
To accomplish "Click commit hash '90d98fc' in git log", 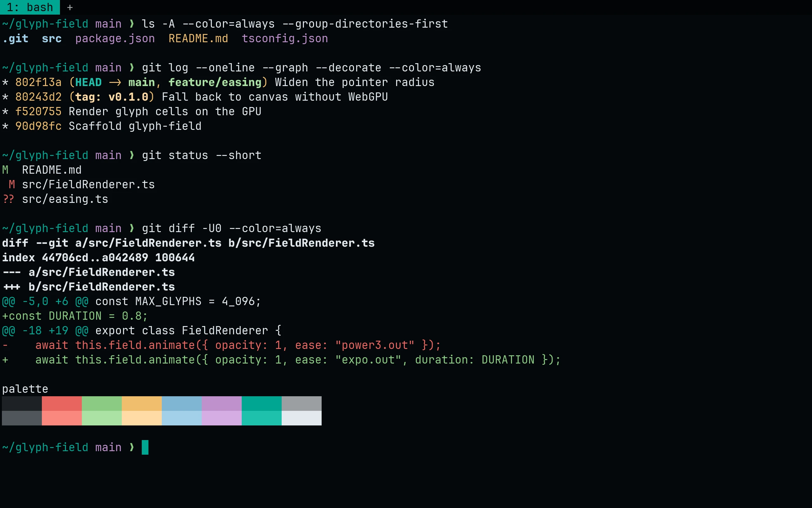I will click(x=39, y=126).
